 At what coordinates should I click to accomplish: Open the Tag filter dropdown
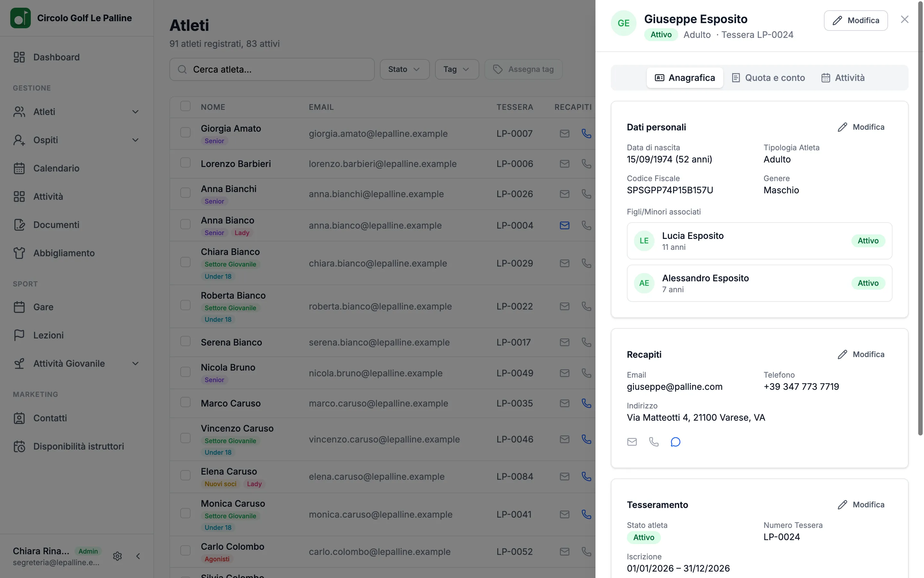[457, 69]
